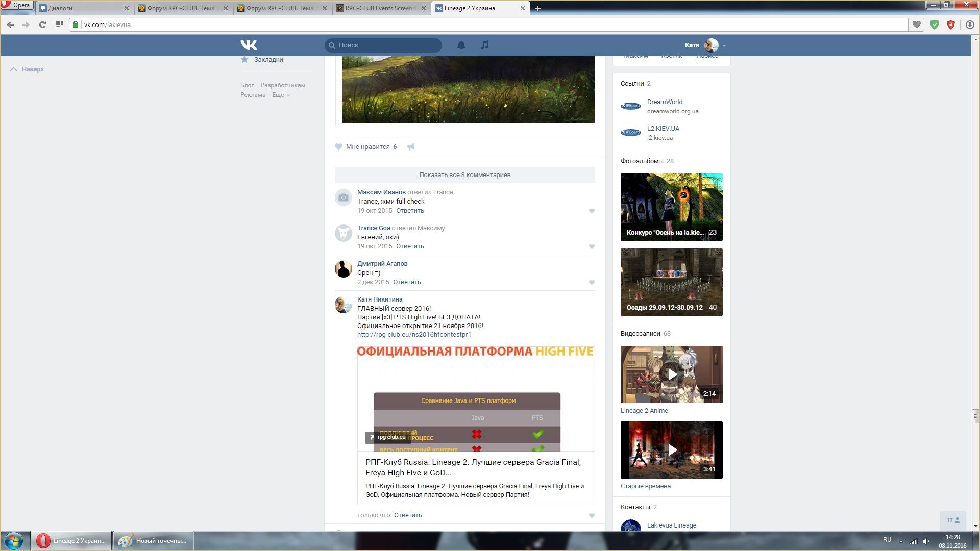980x551 pixels.
Task: Open Opera downloads arrow icon
Action: point(969,24)
